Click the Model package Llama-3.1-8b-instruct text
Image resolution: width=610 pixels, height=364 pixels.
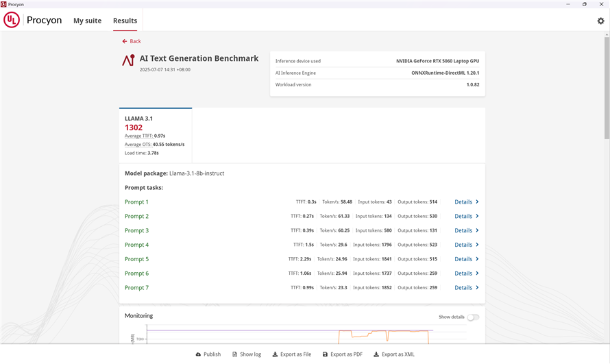click(x=174, y=173)
